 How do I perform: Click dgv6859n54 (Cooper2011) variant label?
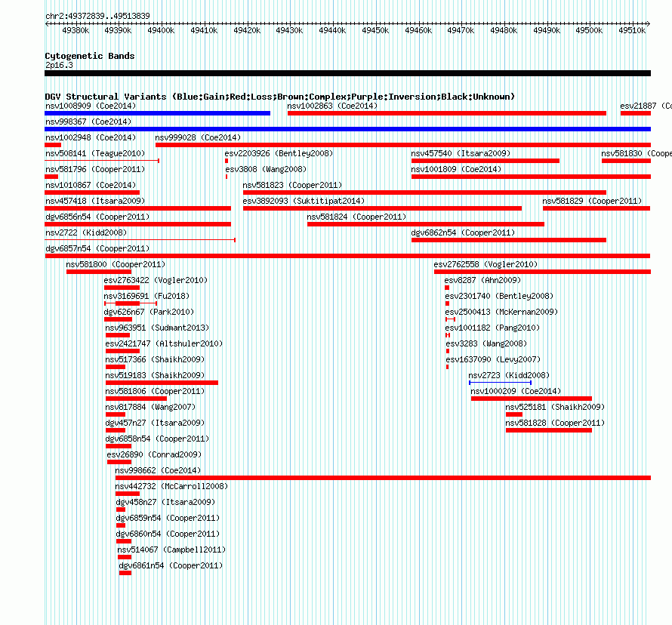(x=168, y=518)
